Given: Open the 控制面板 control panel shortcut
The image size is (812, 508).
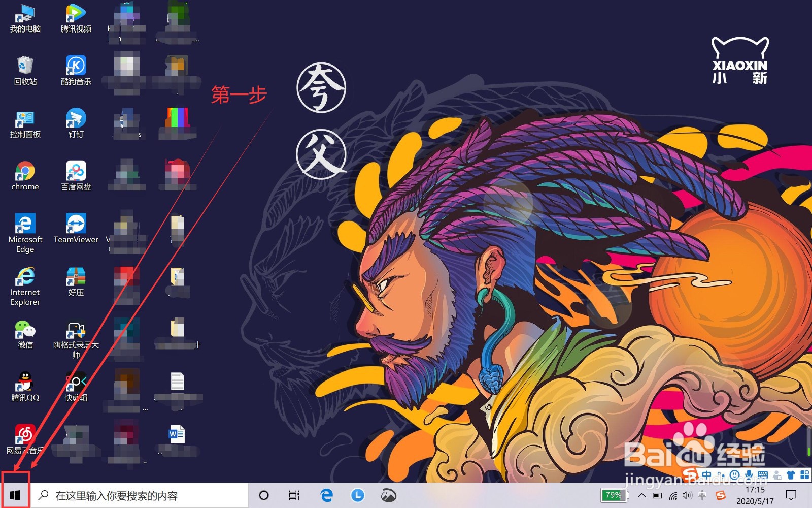Looking at the screenshot, I should pos(25,123).
